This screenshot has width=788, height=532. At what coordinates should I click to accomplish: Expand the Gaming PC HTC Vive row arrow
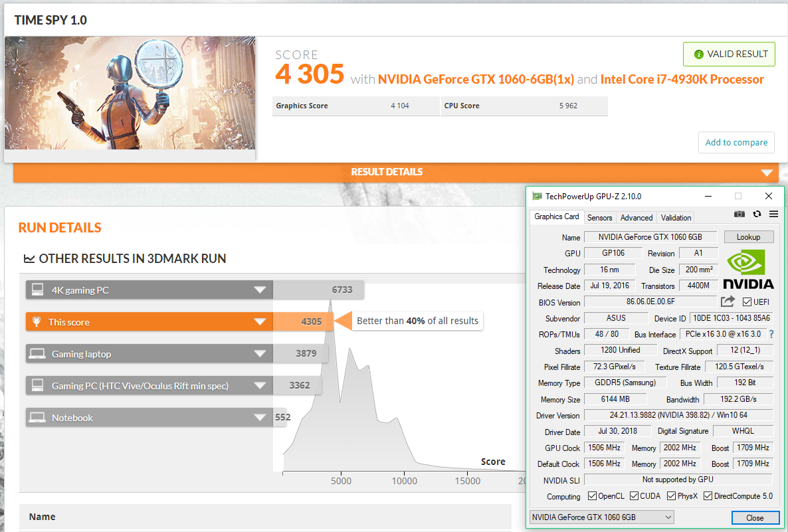tap(260, 385)
